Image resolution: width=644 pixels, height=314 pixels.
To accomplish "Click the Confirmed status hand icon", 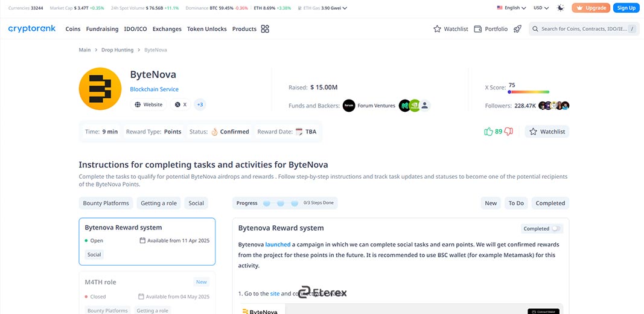I will click(214, 132).
